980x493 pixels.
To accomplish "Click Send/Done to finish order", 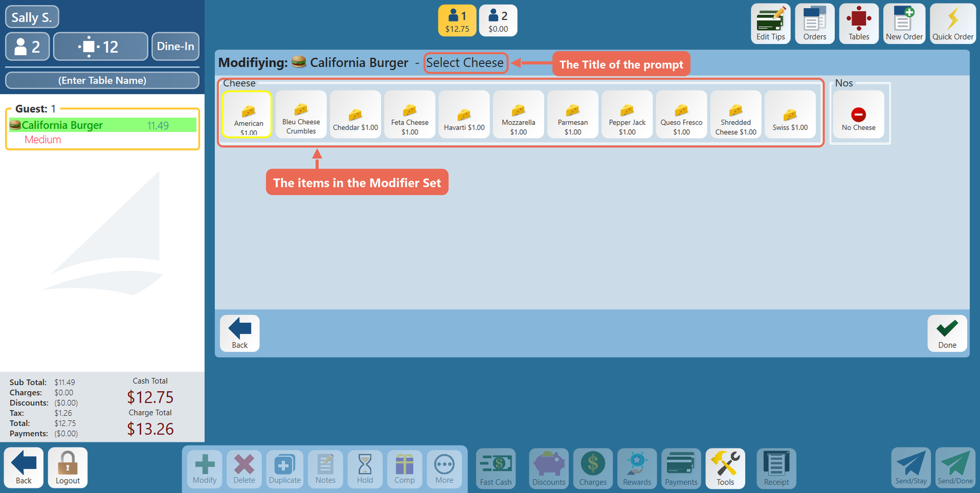I will [955, 467].
